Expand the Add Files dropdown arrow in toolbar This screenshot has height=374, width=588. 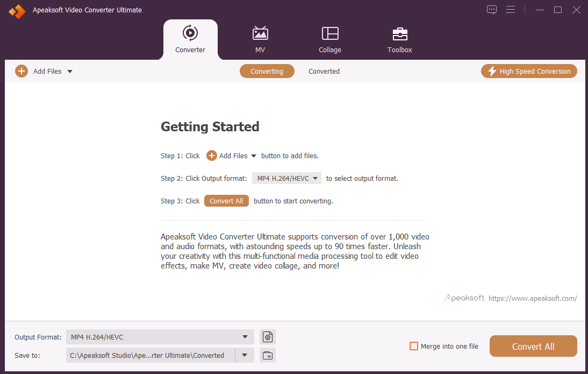[70, 72]
